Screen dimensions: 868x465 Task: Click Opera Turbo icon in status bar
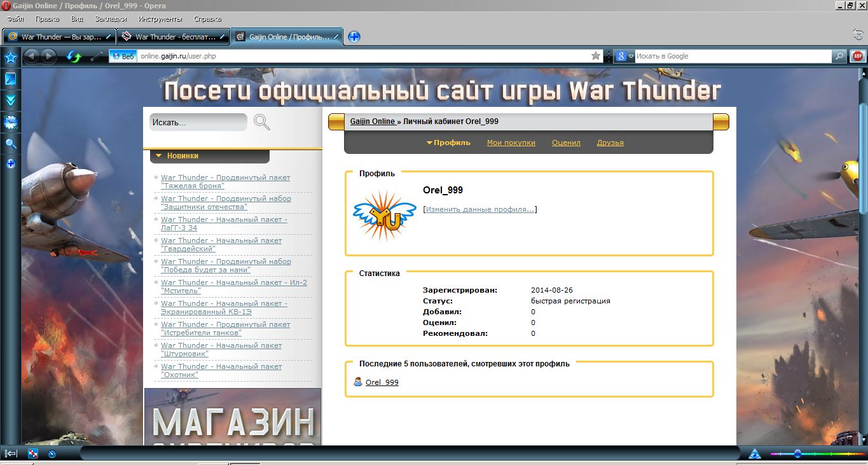[x=52, y=454]
